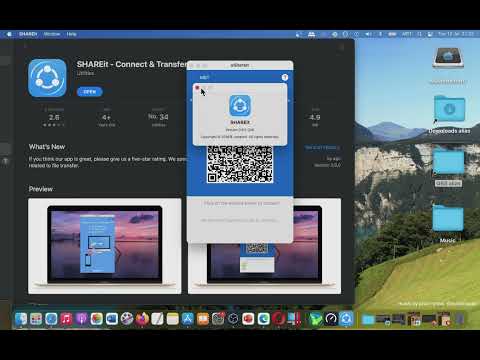Click the Bluetooth icon in menu bar
This screenshot has height=360, width=480.
[380, 34]
